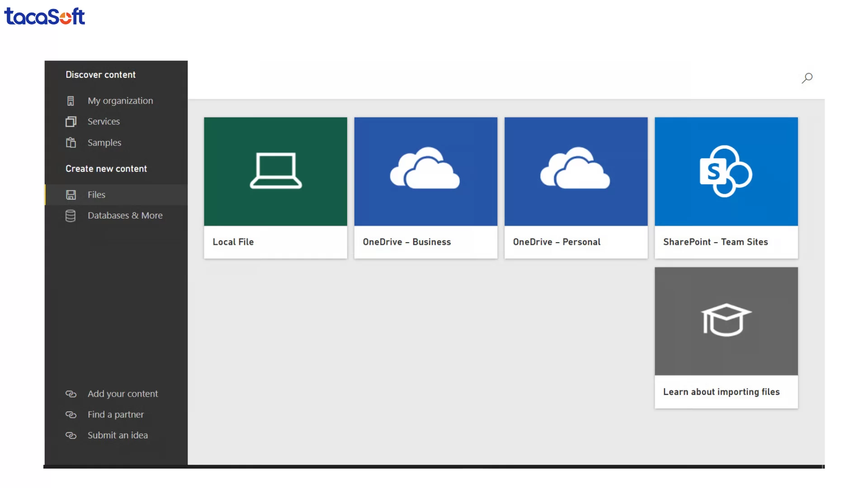Click the Samples briefcase icon
Screen dimensions: 868x488
(71, 142)
